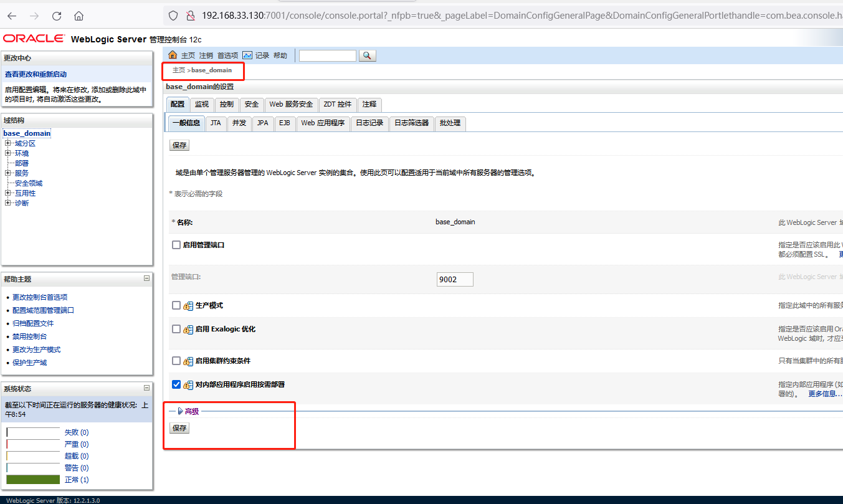This screenshot has height=504, width=843.
Task: Check the 生产模式 checkbox
Action: [x=176, y=305]
